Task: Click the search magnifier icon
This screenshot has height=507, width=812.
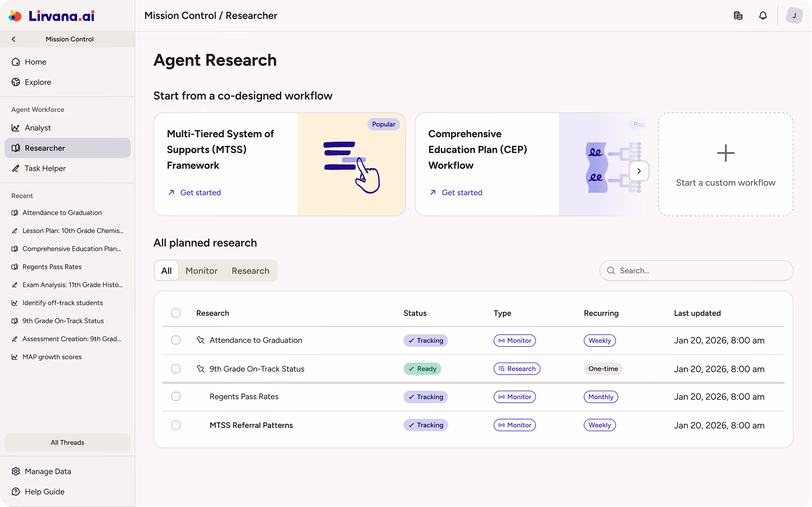Action: [x=611, y=270]
